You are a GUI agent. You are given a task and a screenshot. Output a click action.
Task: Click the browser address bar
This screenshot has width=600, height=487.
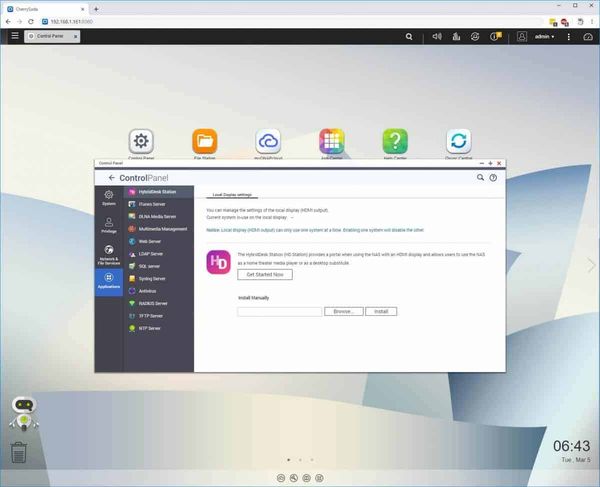pos(291,22)
